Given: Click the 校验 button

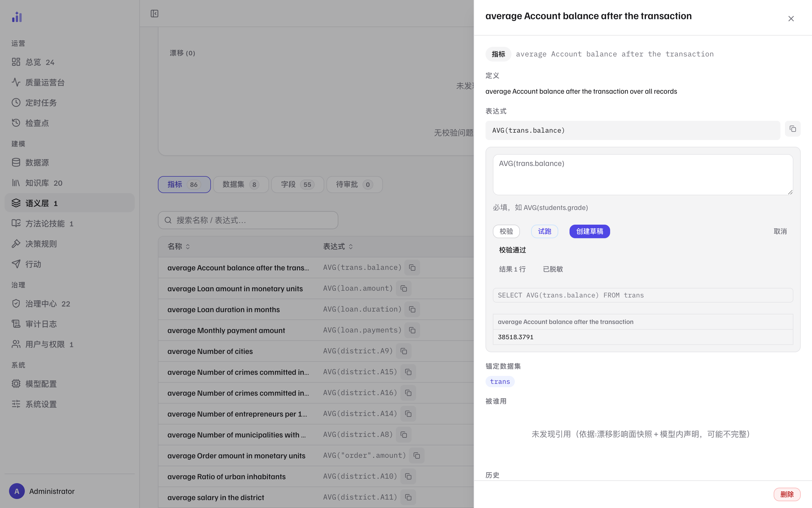Looking at the screenshot, I should pos(506,231).
